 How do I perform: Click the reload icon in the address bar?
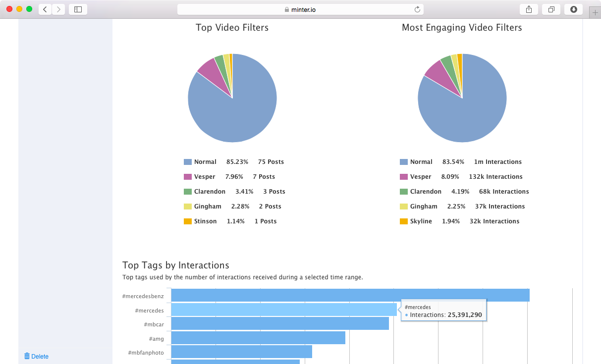pyautogui.click(x=418, y=8)
